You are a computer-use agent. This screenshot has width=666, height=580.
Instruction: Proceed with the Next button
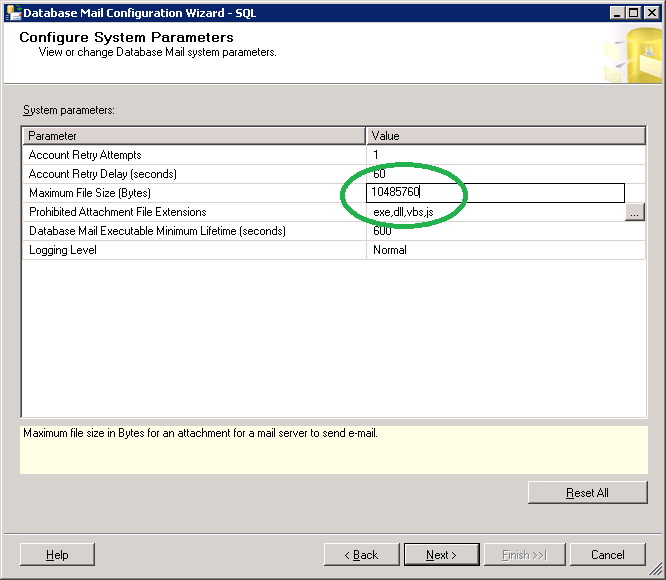point(441,555)
